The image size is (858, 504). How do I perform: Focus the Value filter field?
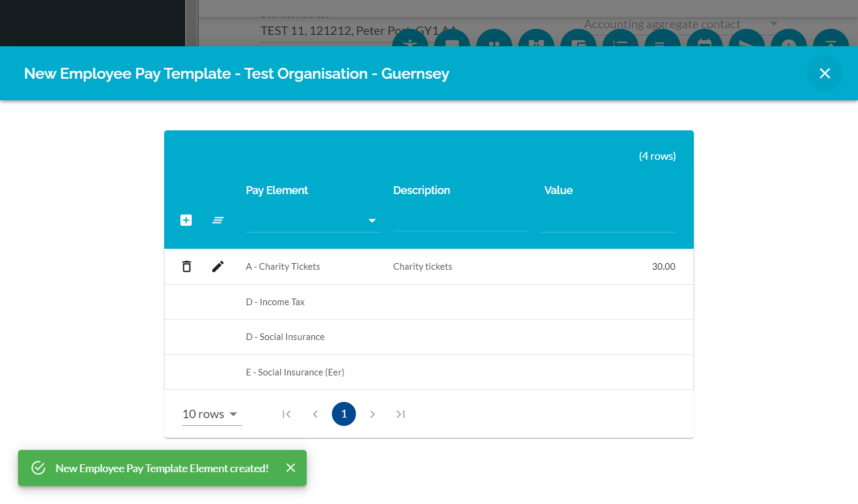coord(608,220)
